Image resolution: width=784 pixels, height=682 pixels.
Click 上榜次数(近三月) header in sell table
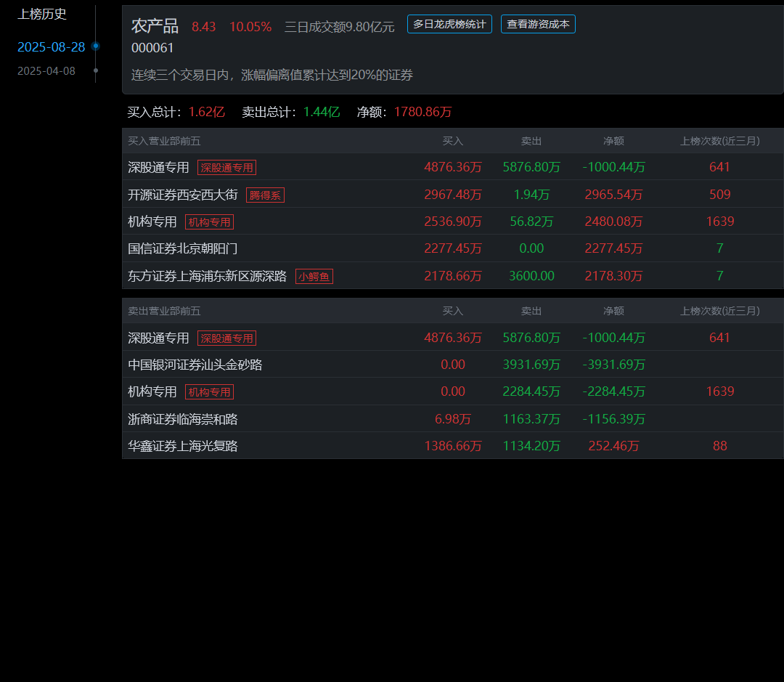(719, 312)
